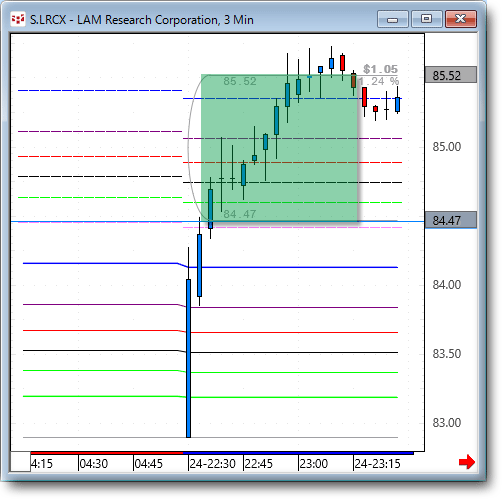Click the 83.50 price scale label

pos(447,354)
